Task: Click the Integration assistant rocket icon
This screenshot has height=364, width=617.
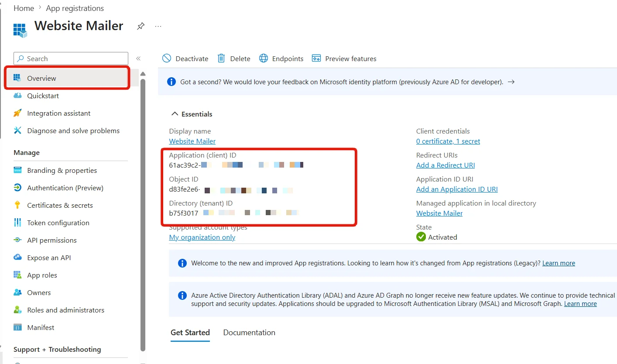Action: coord(17,113)
